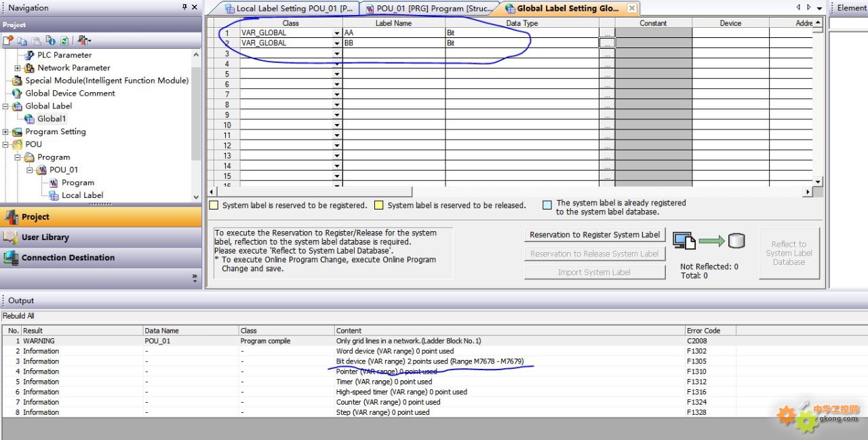Click the left tab-scroll arrow
Screen dimensions: 868x440
tap(799, 7)
